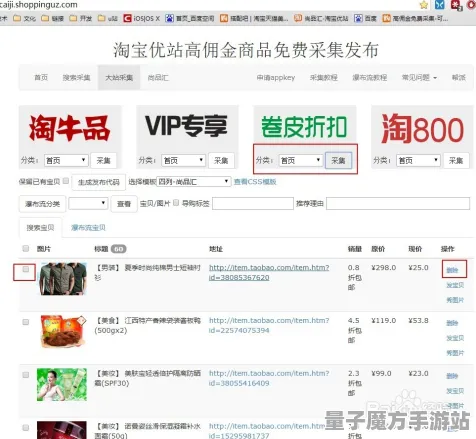476x439 pixels.
Task: Open the 瀑布流教程 nav item
Action: [370, 78]
